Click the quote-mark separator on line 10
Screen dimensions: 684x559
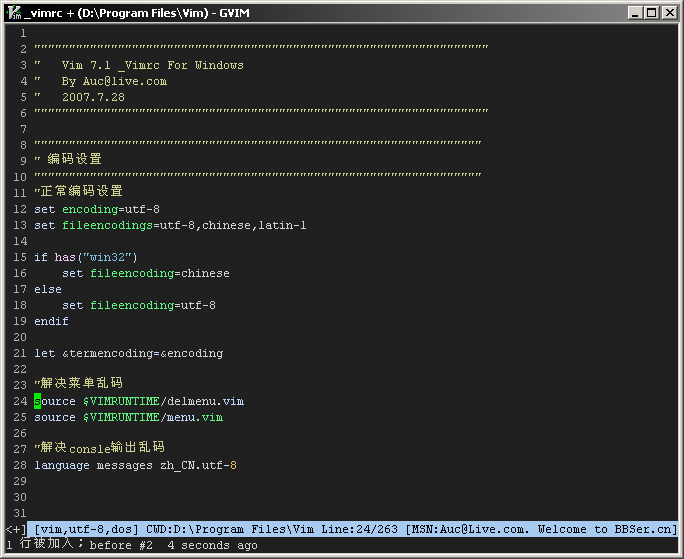pyautogui.click(x=258, y=174)
